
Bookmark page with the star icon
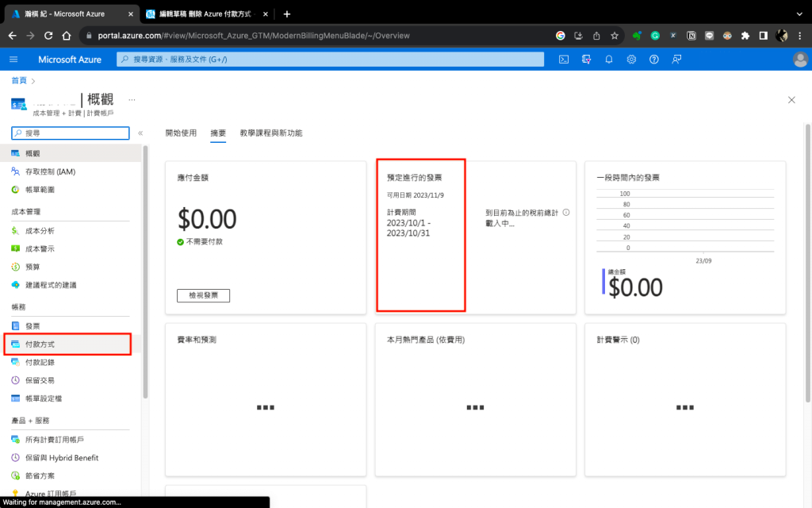coord(615,36)
